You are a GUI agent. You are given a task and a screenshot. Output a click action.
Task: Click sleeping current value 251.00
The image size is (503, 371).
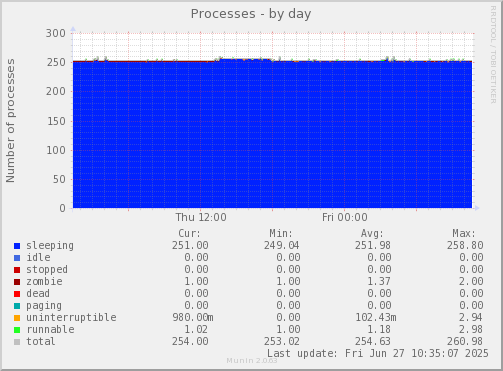pos(190,245)
